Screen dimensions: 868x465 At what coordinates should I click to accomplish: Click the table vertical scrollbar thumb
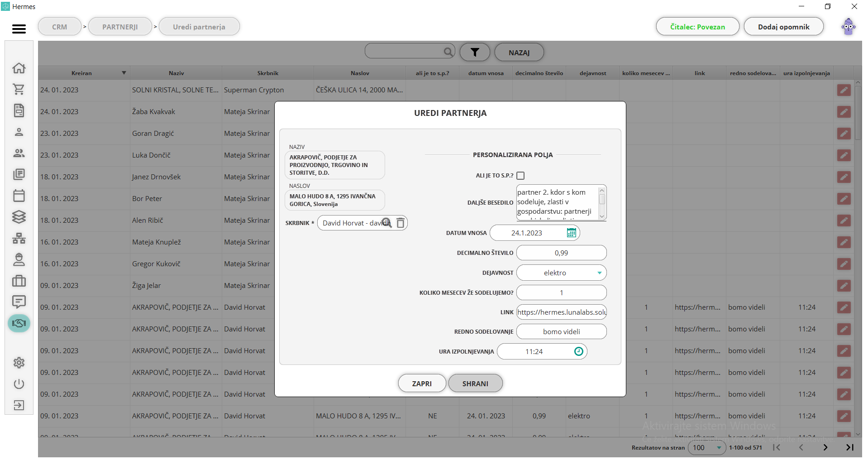pyautogui.click(x=858, y=113)
